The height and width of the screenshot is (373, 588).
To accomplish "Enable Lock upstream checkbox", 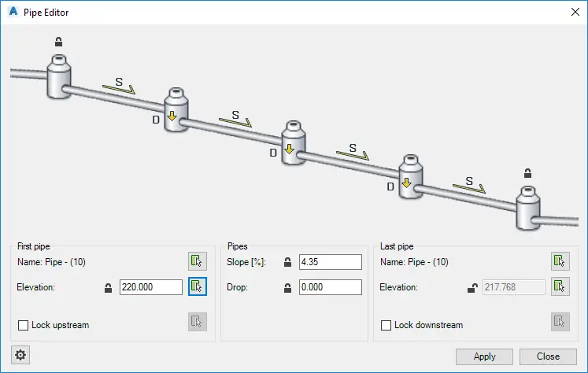I will click(24, 325).
